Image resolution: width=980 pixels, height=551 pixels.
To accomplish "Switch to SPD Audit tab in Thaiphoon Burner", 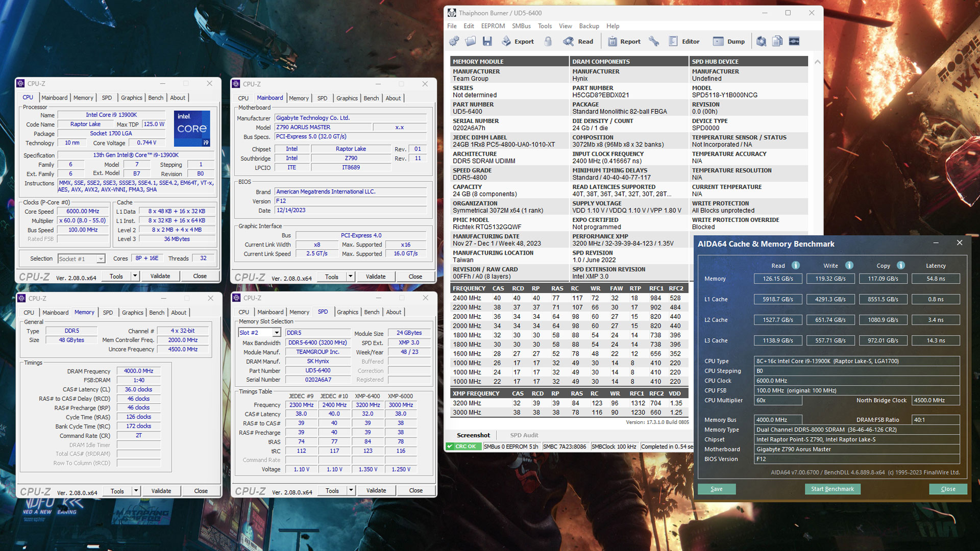I will [524, 435].
